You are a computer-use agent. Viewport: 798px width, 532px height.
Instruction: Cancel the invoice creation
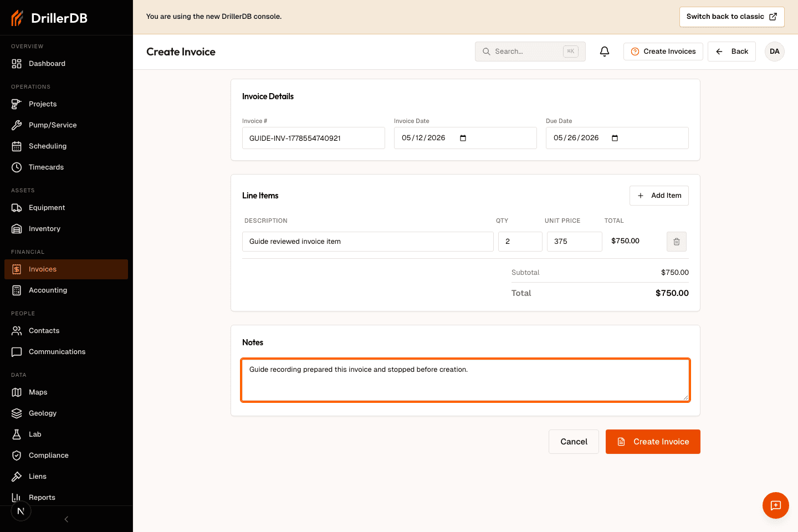coord(574,442)
